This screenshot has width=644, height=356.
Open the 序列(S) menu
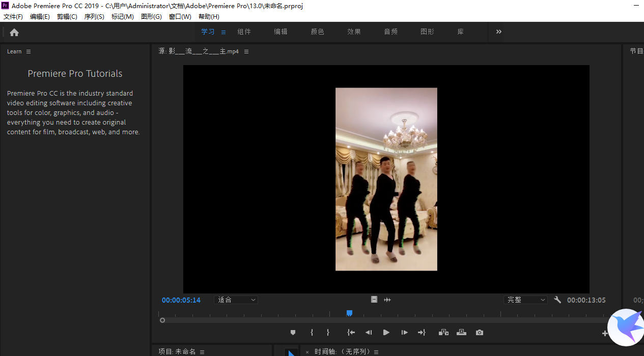pyautogui.click(x=94, y=17)
